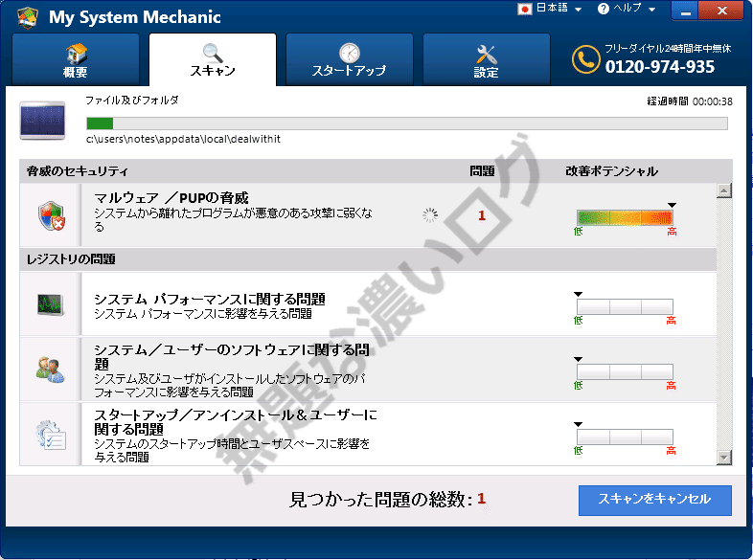Switch to the スキャン tab

coord(213,59)
